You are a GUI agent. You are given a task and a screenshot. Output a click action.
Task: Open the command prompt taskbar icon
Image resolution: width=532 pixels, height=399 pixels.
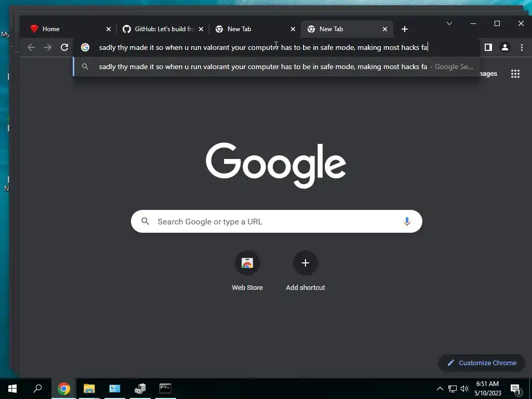(x=165, y=389)
